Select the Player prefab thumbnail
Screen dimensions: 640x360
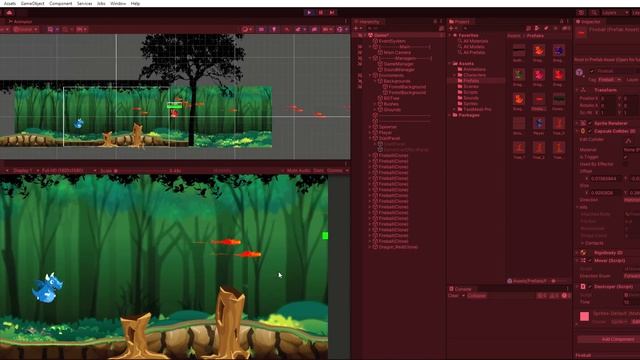pos(539,125)
